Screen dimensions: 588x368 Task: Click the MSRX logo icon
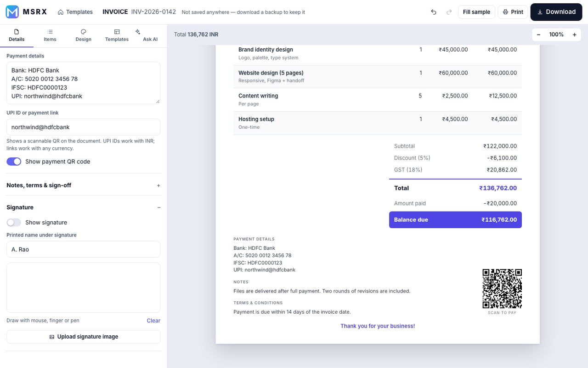[12, 12]
